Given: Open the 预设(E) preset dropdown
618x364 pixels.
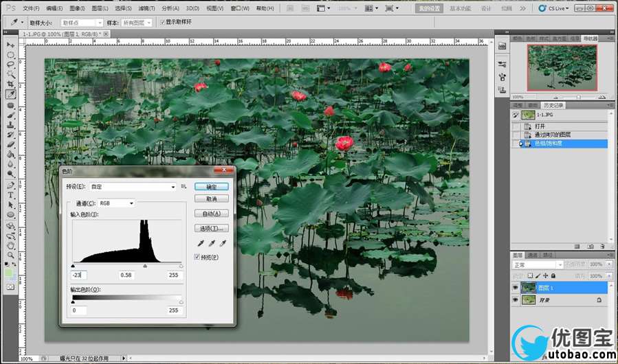Looking at the screenshot, I should 132,187.
